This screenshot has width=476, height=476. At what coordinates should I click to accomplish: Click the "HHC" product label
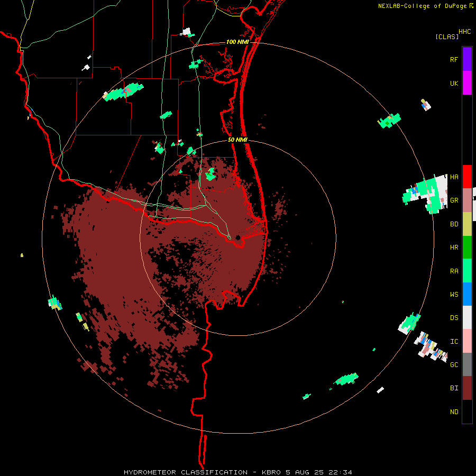click(464, 32)
